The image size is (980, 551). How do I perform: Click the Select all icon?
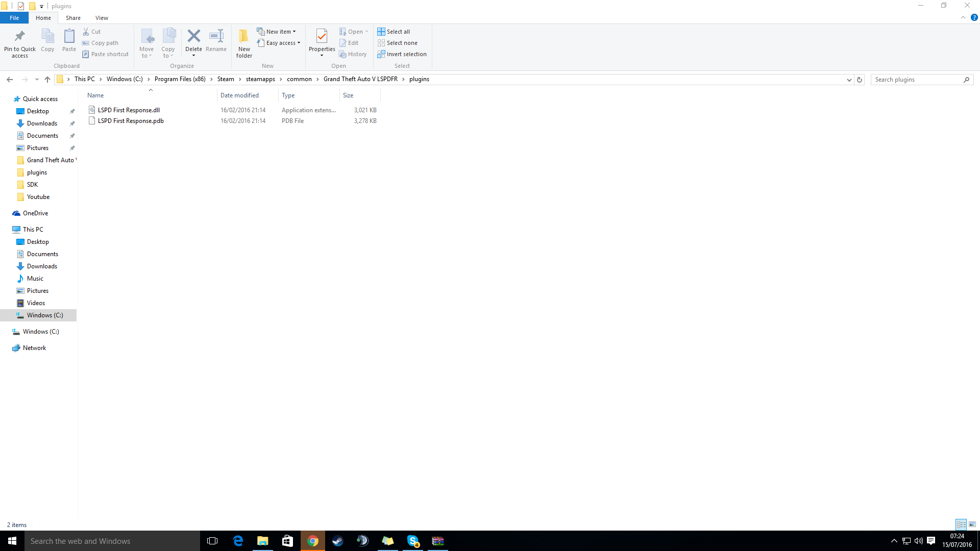click(x=381, y=32)
